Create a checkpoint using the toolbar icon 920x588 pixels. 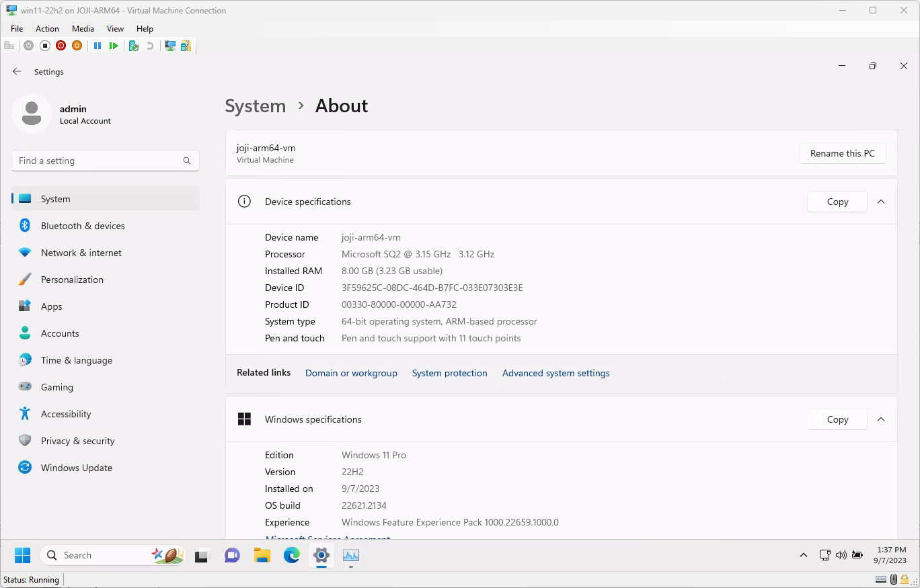[134, 46]
